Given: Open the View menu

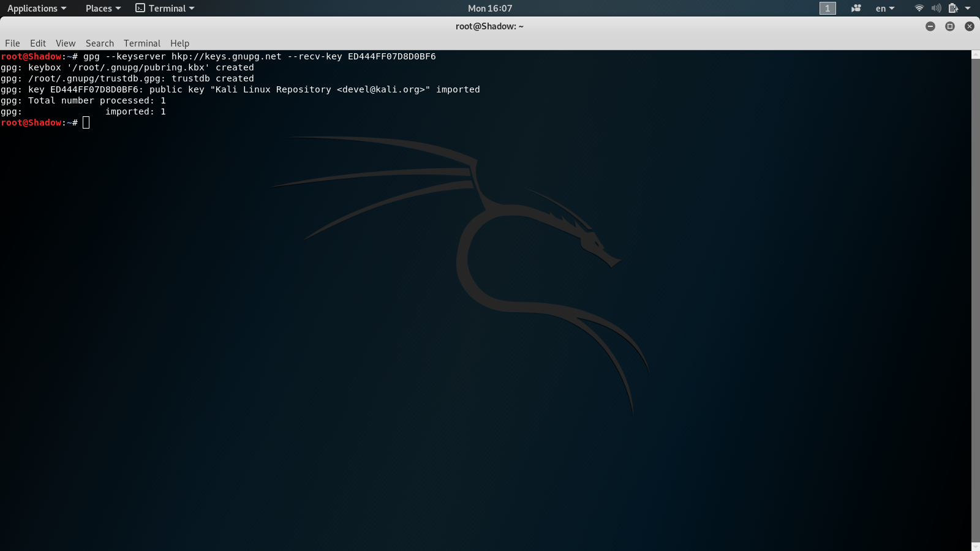Looking at the screenshot, I should 66,43.
